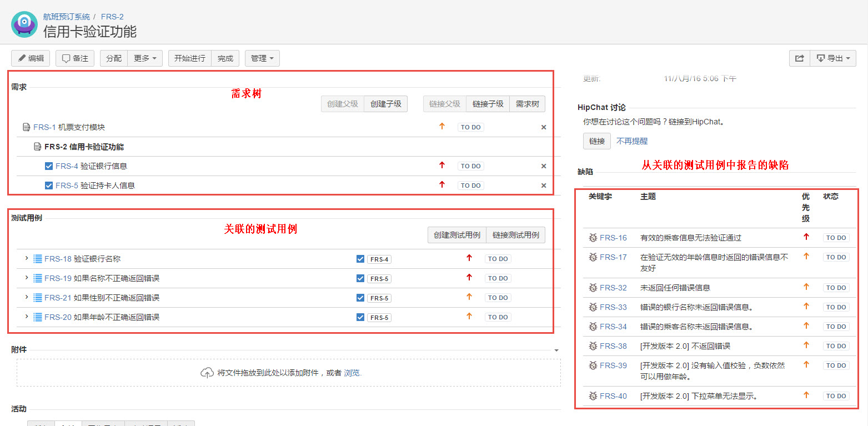Click the cloud upload icon in 附件 area
This screenshot has width=868, height=426.
(x=207, y=373)
